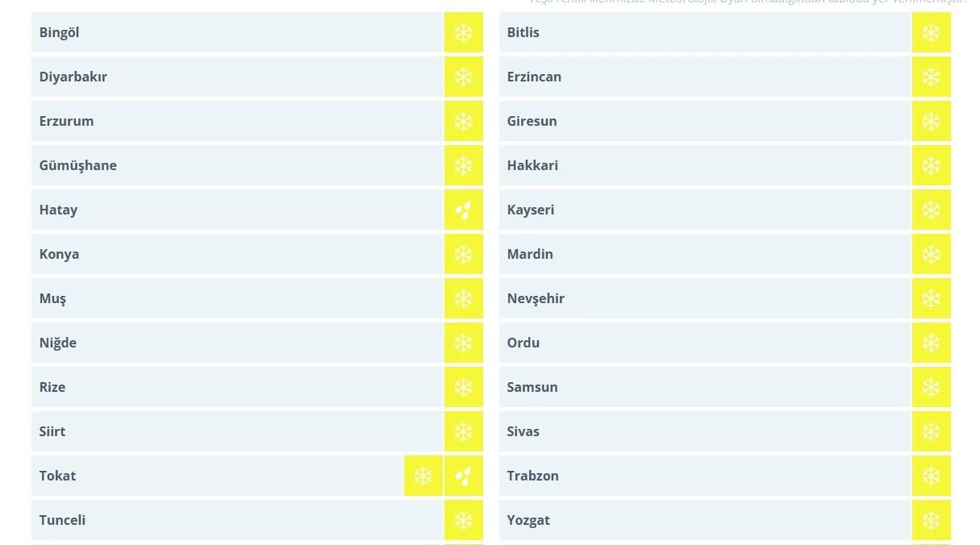Open the Nevşehir list row
Screen dimensions: 980x545
coord(536,299)
